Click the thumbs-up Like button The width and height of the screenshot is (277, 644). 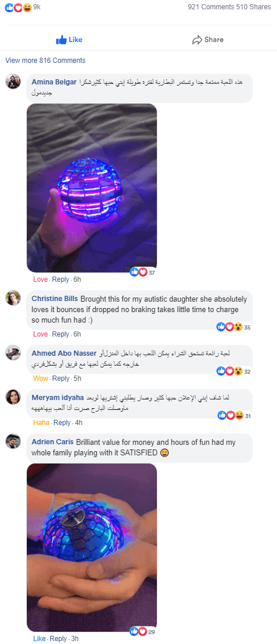(69, 40)
